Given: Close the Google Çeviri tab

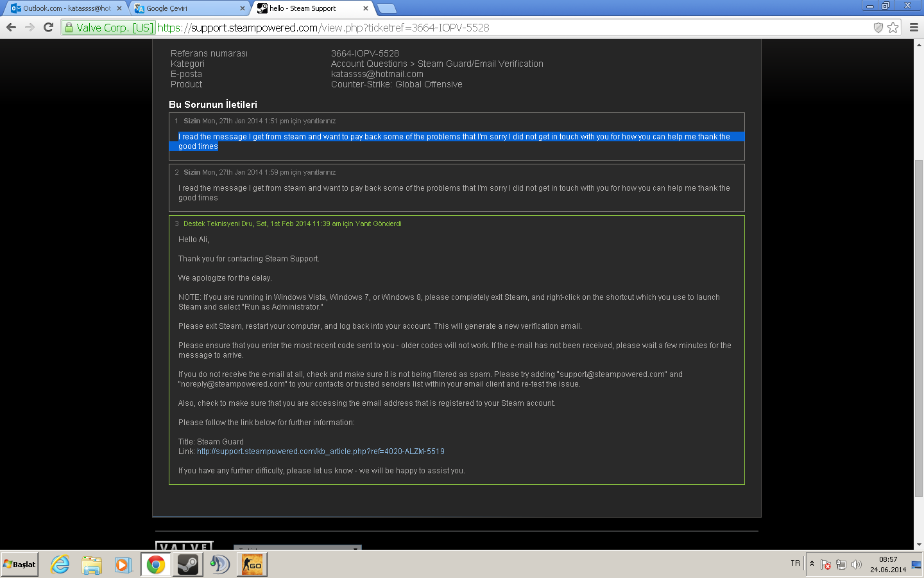Looking at the screenshot, I should click(x=242, y=8).
